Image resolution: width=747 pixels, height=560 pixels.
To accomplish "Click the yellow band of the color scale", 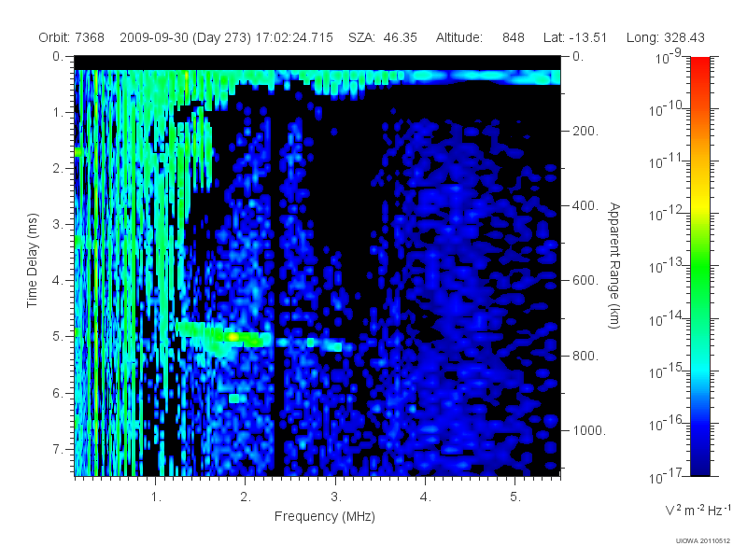I will (x=699, y=204).
